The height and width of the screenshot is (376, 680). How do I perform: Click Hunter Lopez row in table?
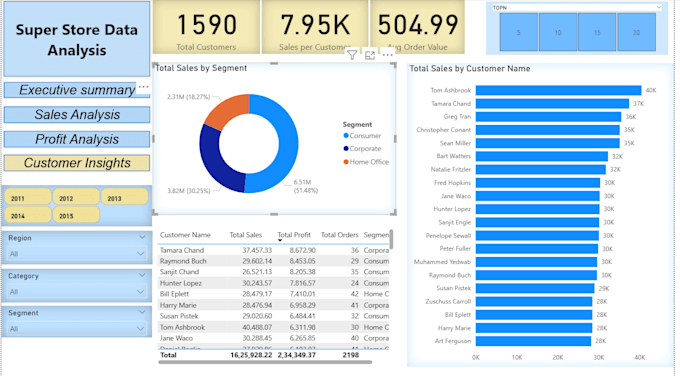pos(274,283)
